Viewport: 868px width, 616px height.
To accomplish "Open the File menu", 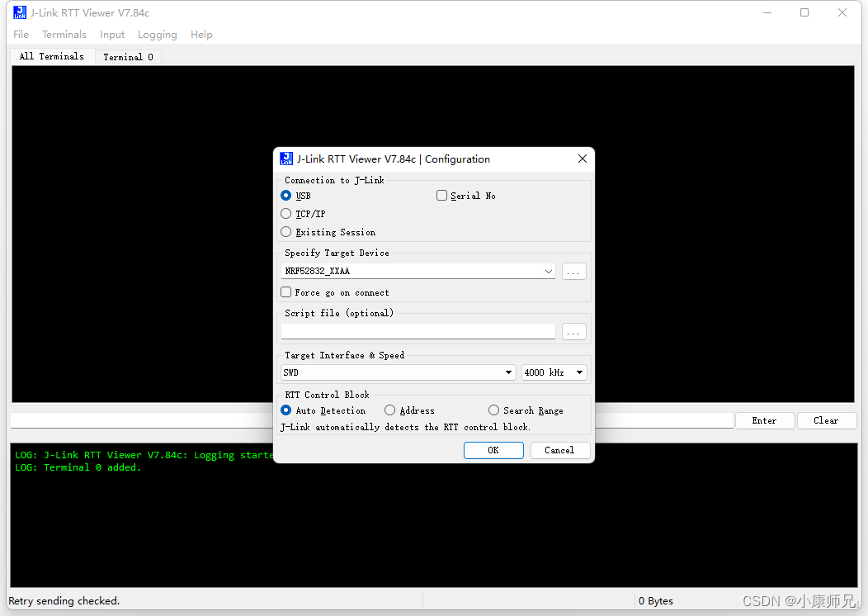I will coord(21,35).
